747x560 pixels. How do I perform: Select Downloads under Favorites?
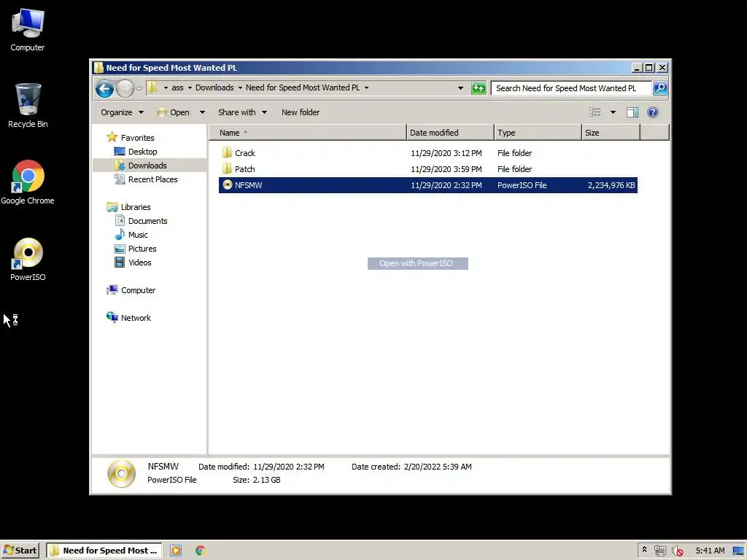pyautogui.click(x=147, y=166)
